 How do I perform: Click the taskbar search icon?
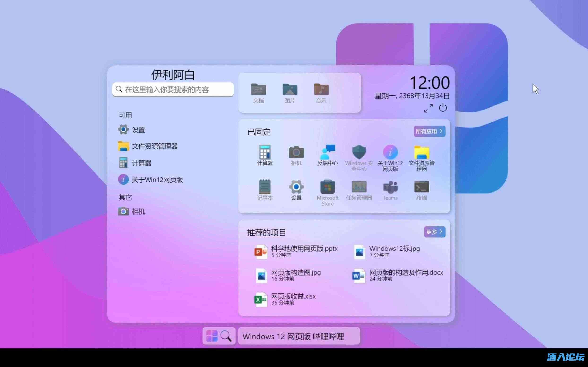click(226, 336)
